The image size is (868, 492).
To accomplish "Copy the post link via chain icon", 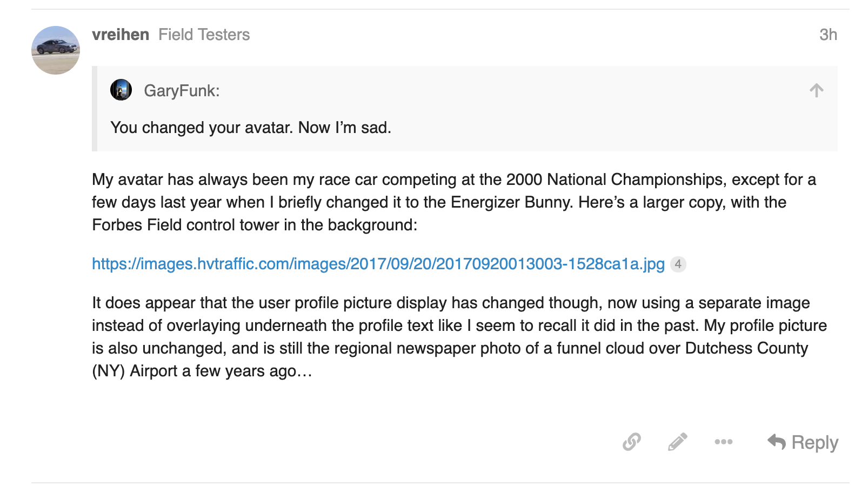I will [631, 442].
